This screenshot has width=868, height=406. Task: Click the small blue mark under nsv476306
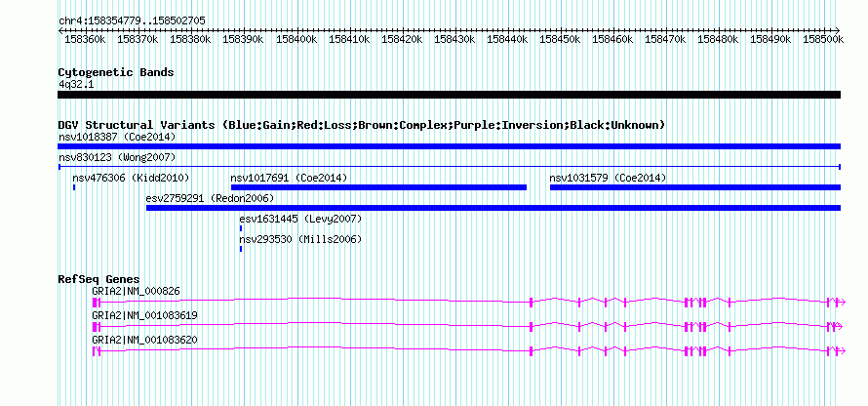click(74, 187)
